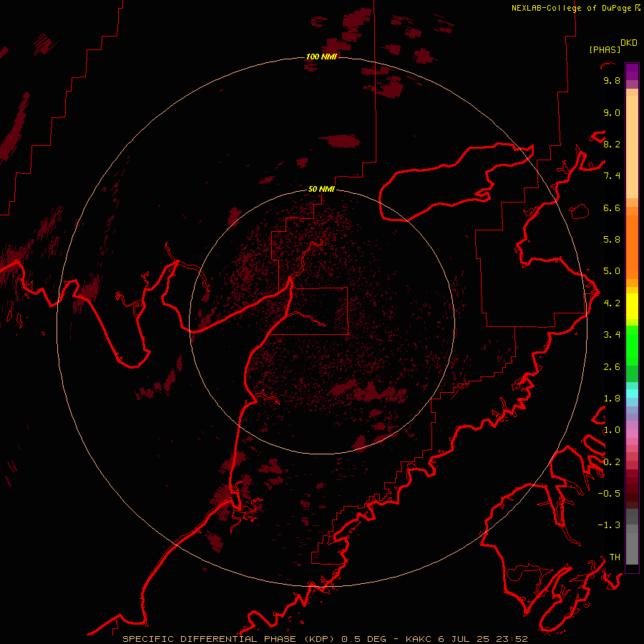Screen dimensions: 644x644
Task: Click the bright green segment of color bar
Action: [x=632, y=345]
